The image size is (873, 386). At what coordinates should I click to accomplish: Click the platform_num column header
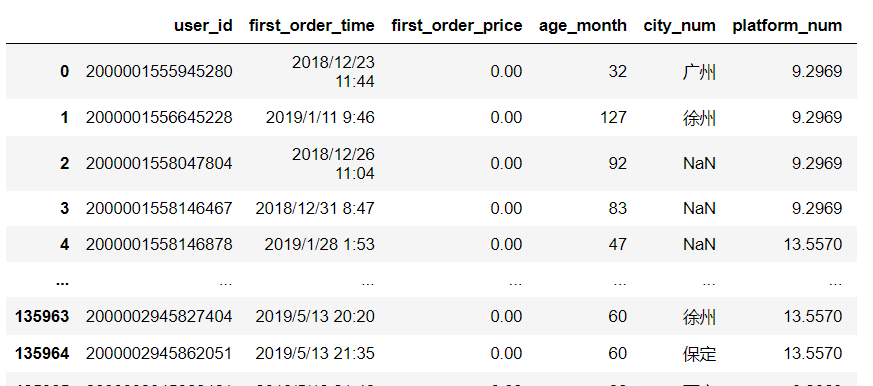tap(787, 26)
